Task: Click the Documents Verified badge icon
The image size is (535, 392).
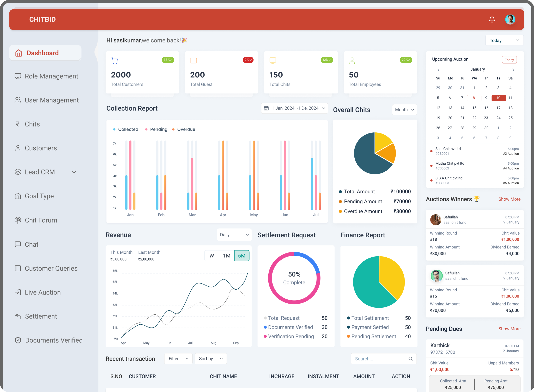Action: 18,340
